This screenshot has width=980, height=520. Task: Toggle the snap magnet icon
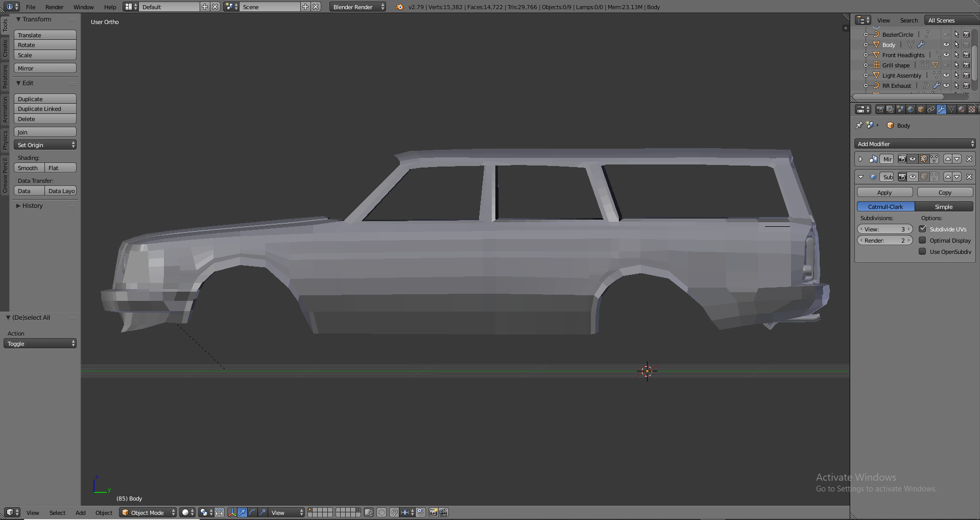tap(394, 512)
